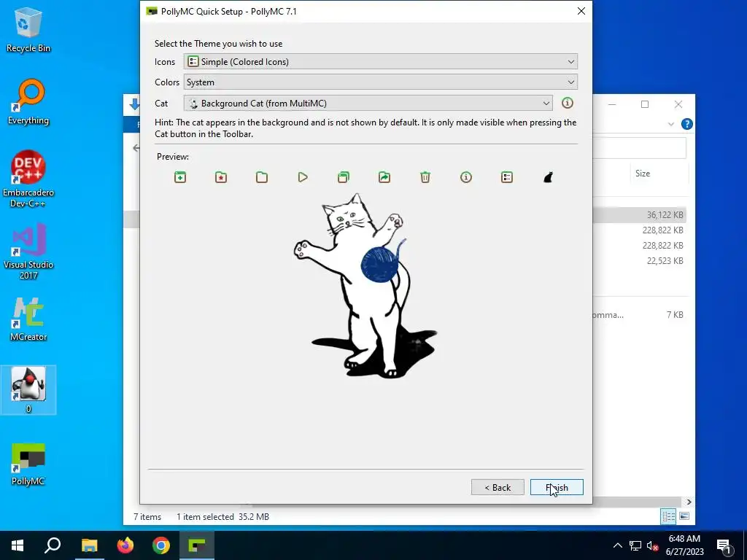747x560 pixels.
Task: Click the cat with yarn preview image
Action: pos(365,285)
